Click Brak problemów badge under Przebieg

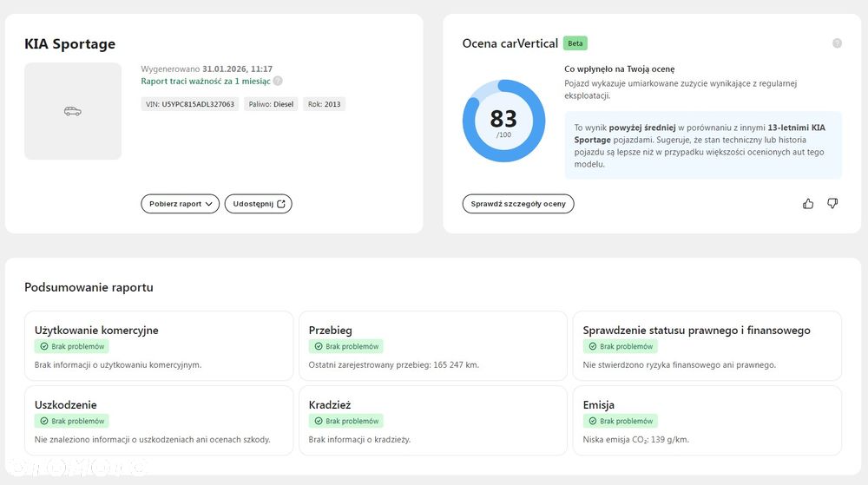coord(346,346)
